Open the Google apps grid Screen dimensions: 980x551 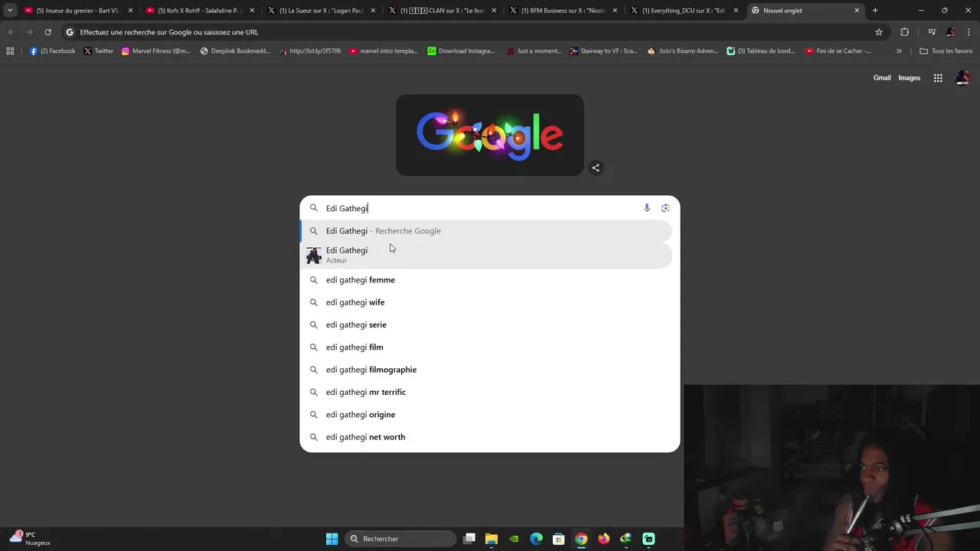pyautogui.click(x=938, y=77)
